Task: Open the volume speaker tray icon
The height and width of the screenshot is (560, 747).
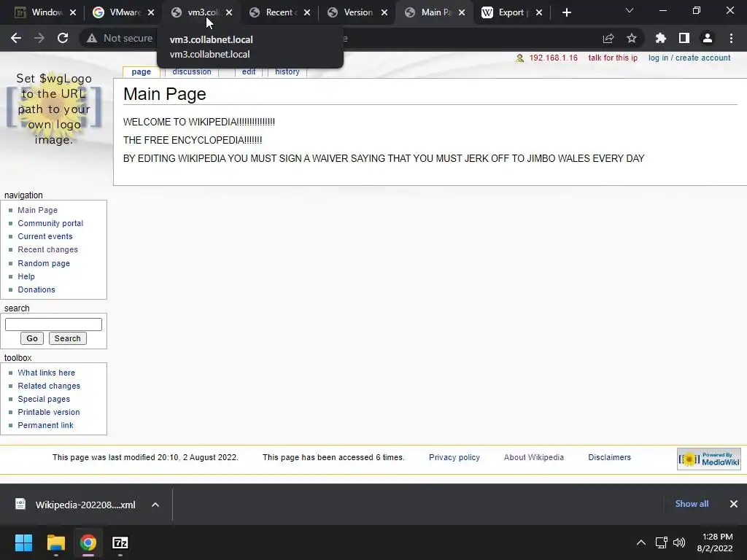Action: 679,542
